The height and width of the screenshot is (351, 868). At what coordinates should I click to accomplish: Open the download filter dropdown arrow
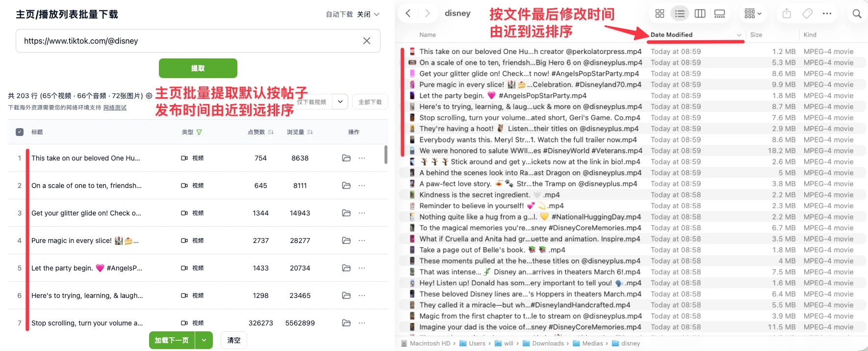tap(340, 102)
